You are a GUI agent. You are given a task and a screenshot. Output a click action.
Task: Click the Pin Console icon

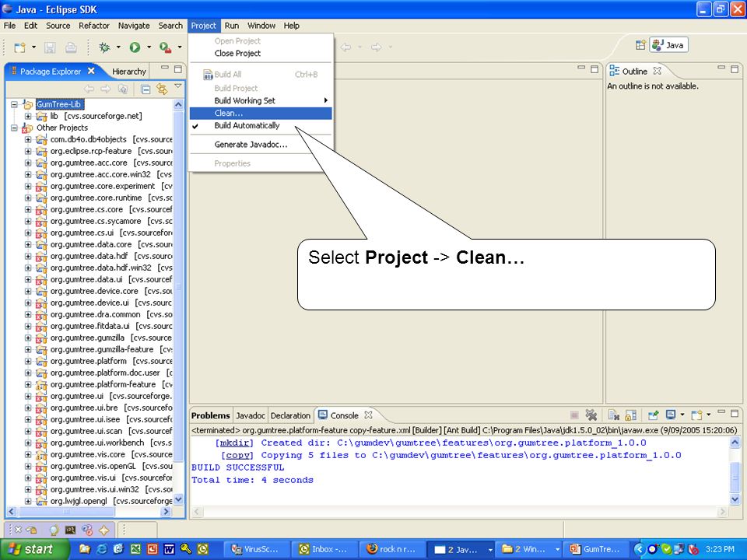pyautogui.click(x=653, y=415)
